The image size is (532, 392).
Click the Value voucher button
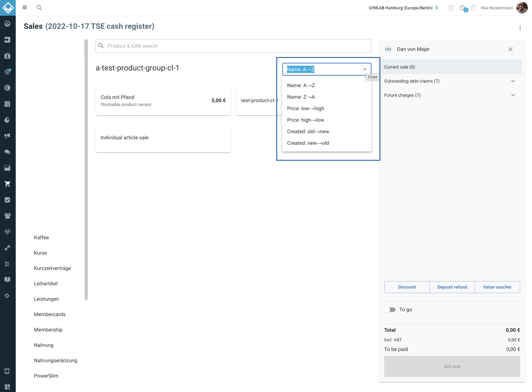tap(497, 287)
